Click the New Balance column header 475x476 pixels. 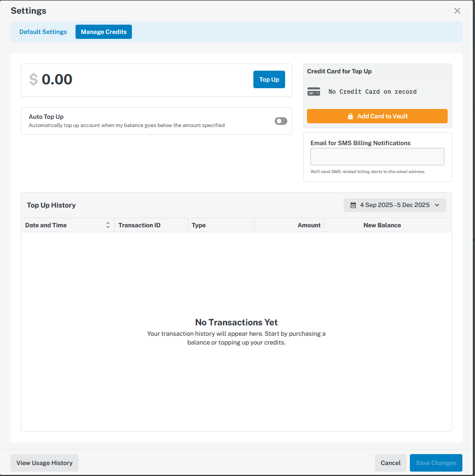[x=382, y=225]
